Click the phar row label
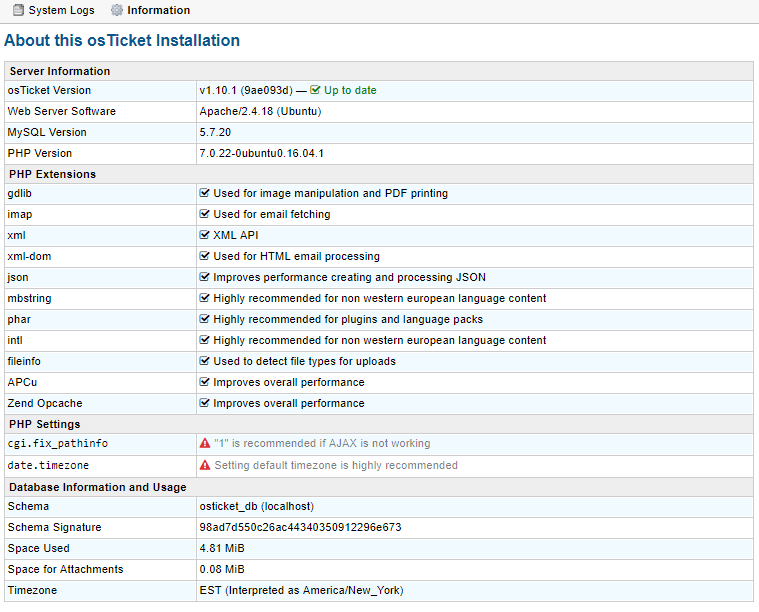 (19, 320)
